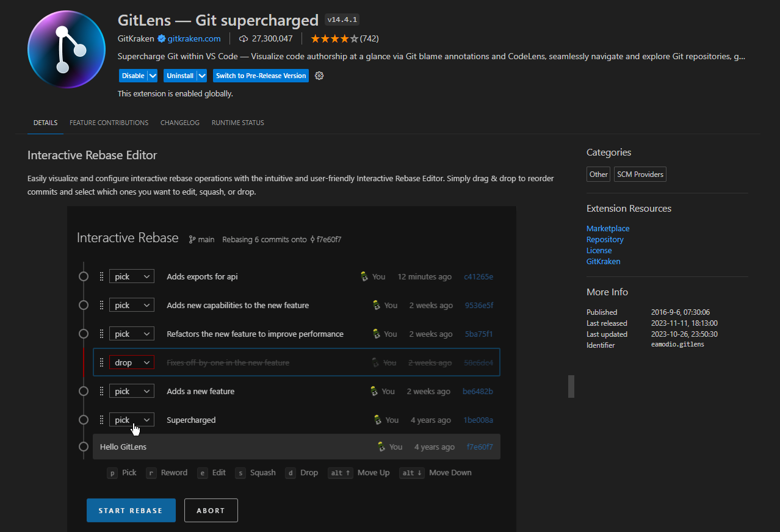The height and width of the screenshot is (532, 780).
Task: Click the 'e' Edit shortcut key hint
Action: (x=203, y=473)
